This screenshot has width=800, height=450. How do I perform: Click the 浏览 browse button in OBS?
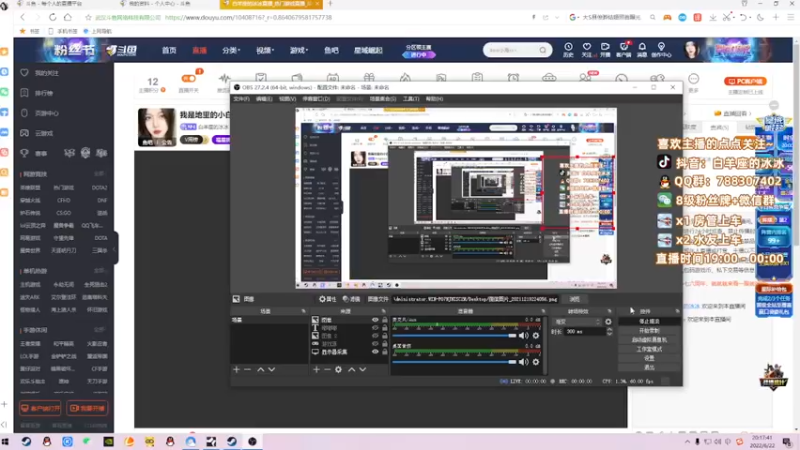tap(574, 299)
